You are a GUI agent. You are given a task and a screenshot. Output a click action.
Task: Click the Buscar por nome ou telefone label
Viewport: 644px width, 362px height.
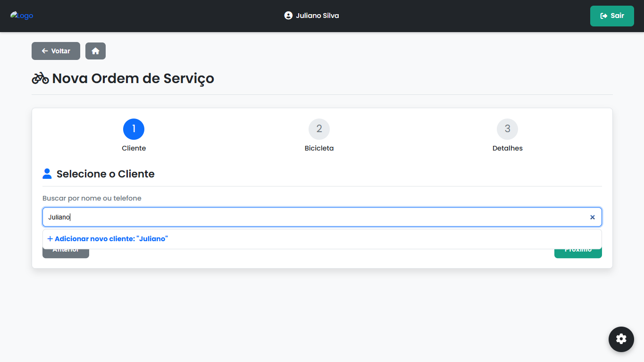click(x=92, y=198)
